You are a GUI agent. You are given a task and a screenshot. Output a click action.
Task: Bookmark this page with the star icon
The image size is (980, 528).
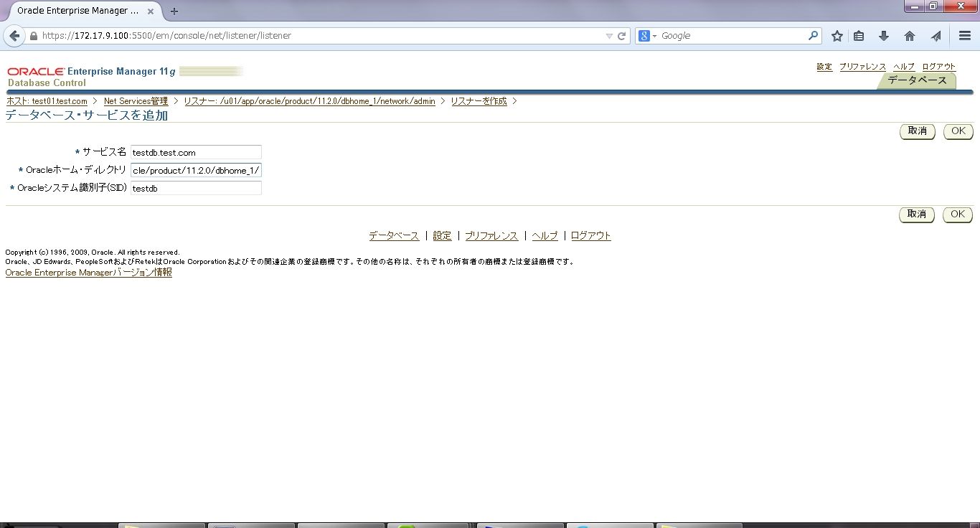pos(837,36)
